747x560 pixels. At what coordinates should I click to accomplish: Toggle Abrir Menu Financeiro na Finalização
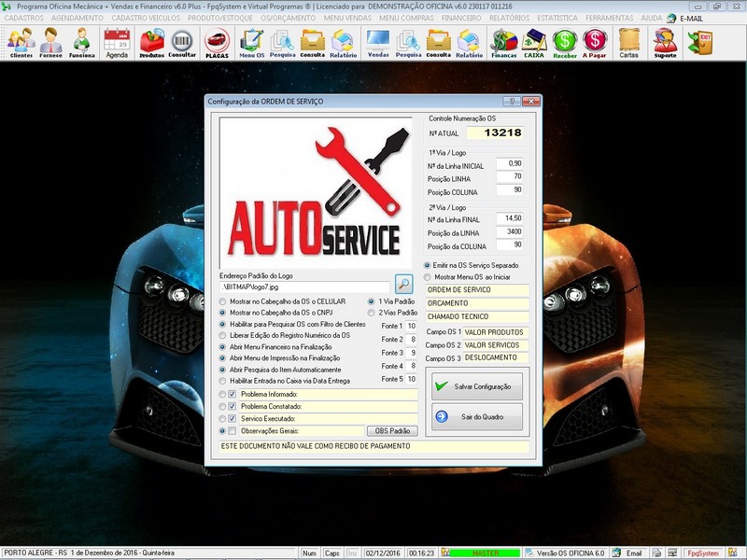click(x=222, y=347)
